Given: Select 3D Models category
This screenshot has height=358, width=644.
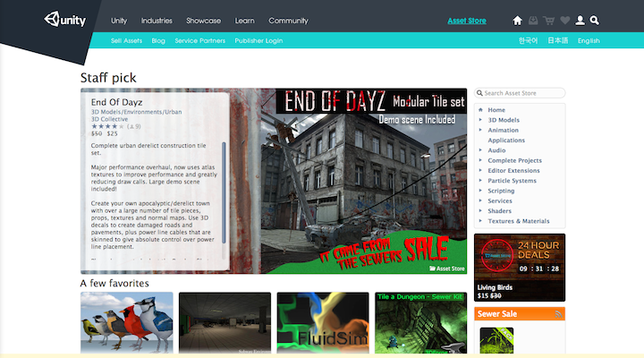Looking at the screenshot, I should pyautogui.click(x=504, y=120).
